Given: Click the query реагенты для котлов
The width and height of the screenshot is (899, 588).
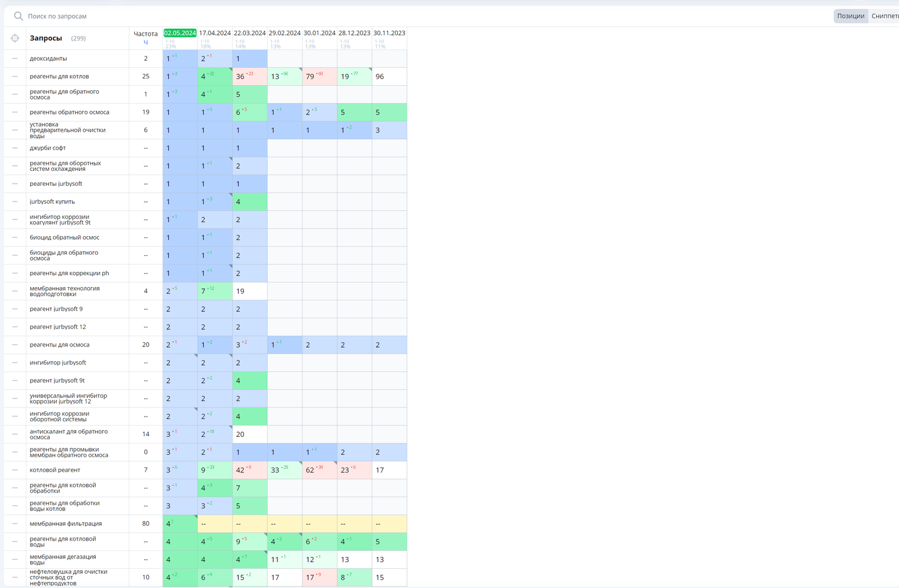Looking at the screenshot, I should (x=59, y=77).
